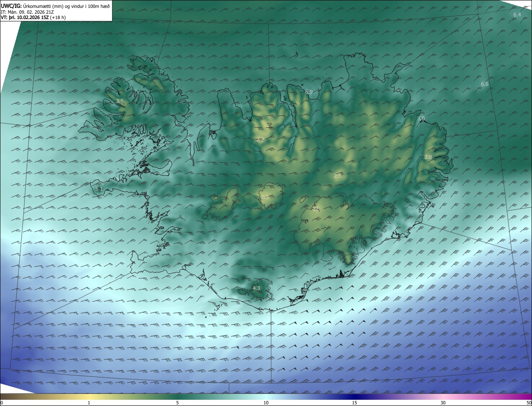The height and width of the screenshot is (406, 532).
Task: Click the 5.1 value on Snæfellsnes peninsula
Action: tap(99, 189)
